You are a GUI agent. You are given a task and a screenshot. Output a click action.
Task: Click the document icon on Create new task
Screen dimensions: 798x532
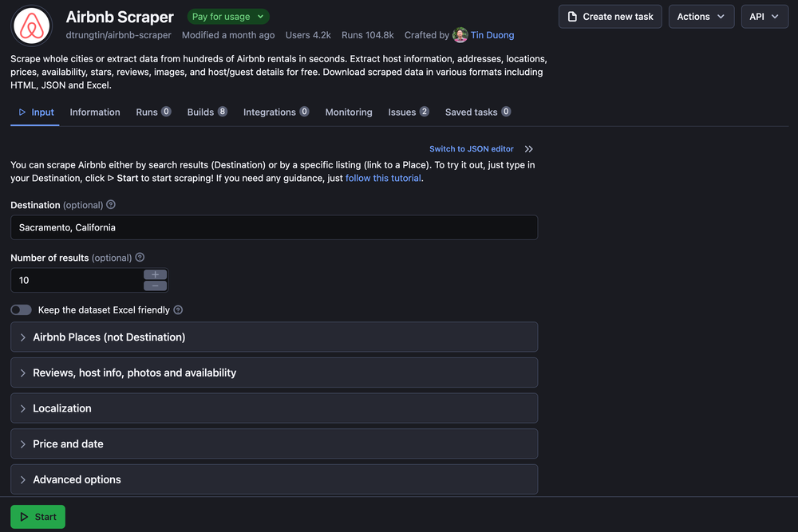(x=571, y=16)
